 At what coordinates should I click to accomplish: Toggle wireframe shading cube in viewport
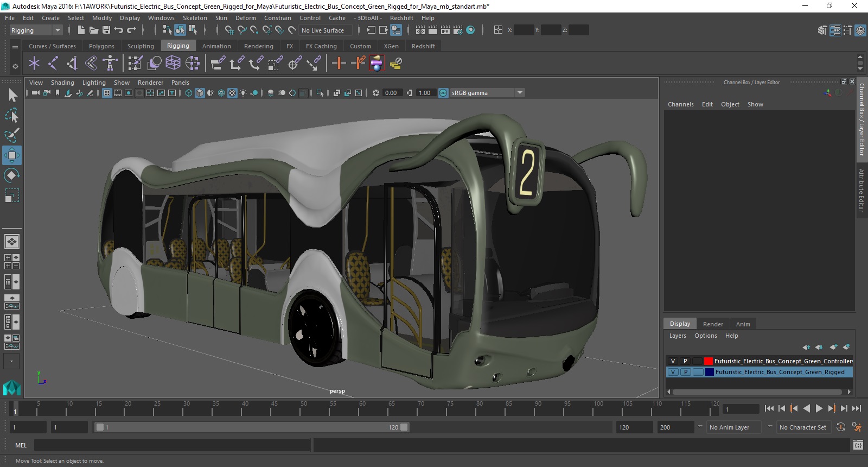189,93
